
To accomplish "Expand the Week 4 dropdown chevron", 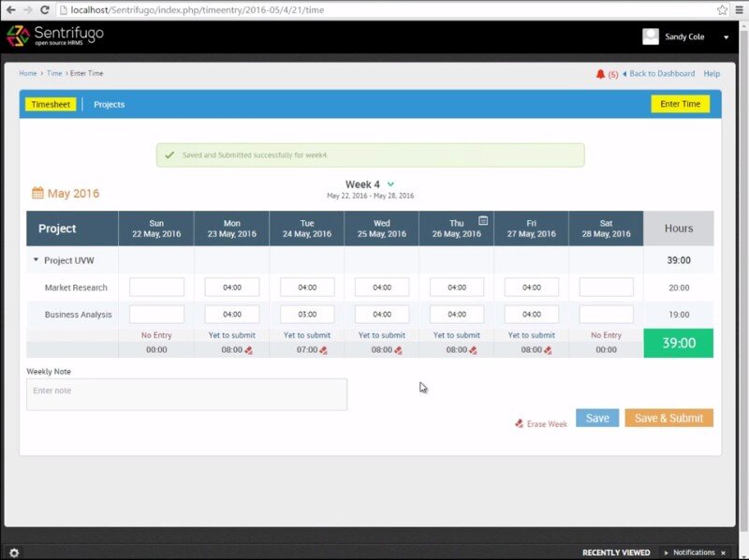I will pyautogui.click(x=390, y=184).
